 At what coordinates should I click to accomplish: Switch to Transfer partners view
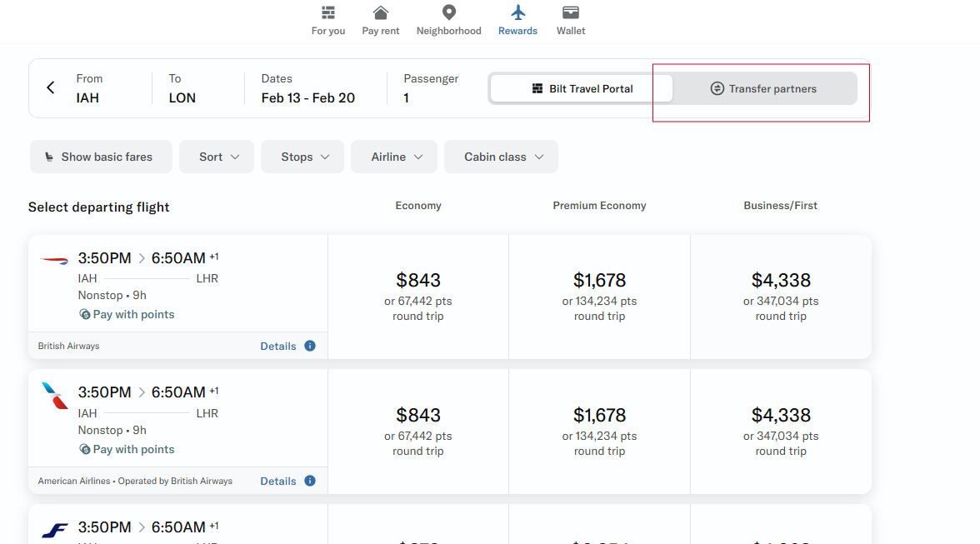[x=763, y=88]
